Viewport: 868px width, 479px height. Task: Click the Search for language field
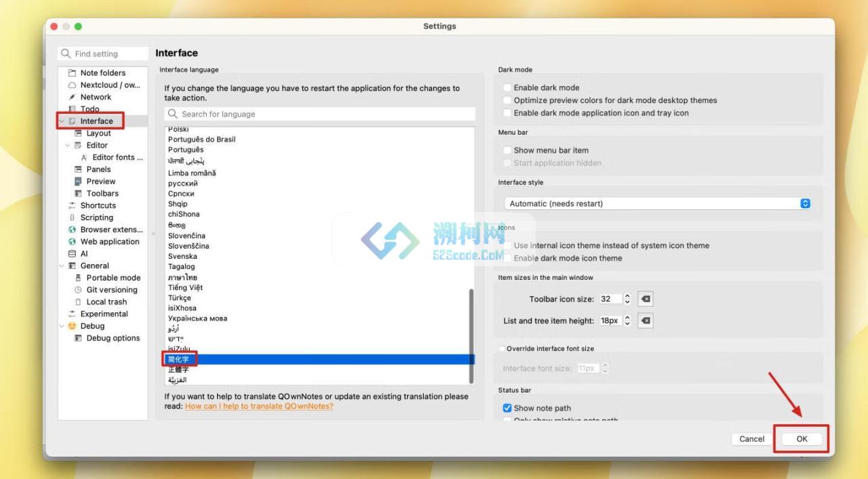click(x=319, y=114)
